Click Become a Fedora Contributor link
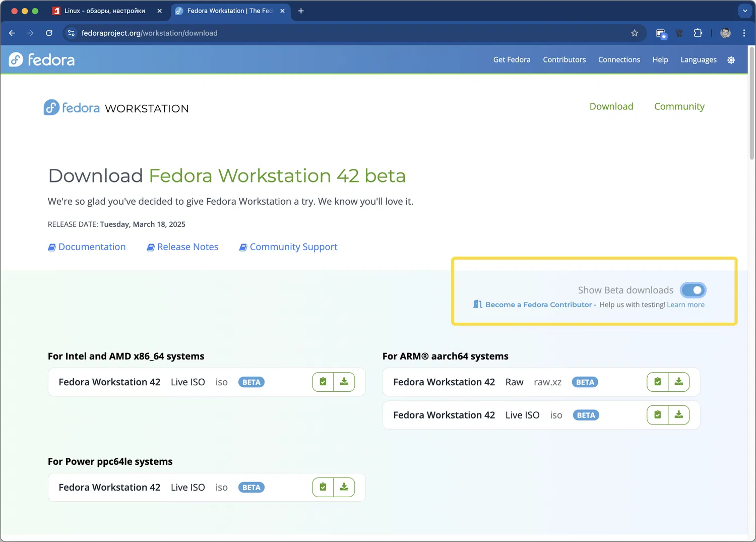The image size is (756, 542). coord(538,305)
